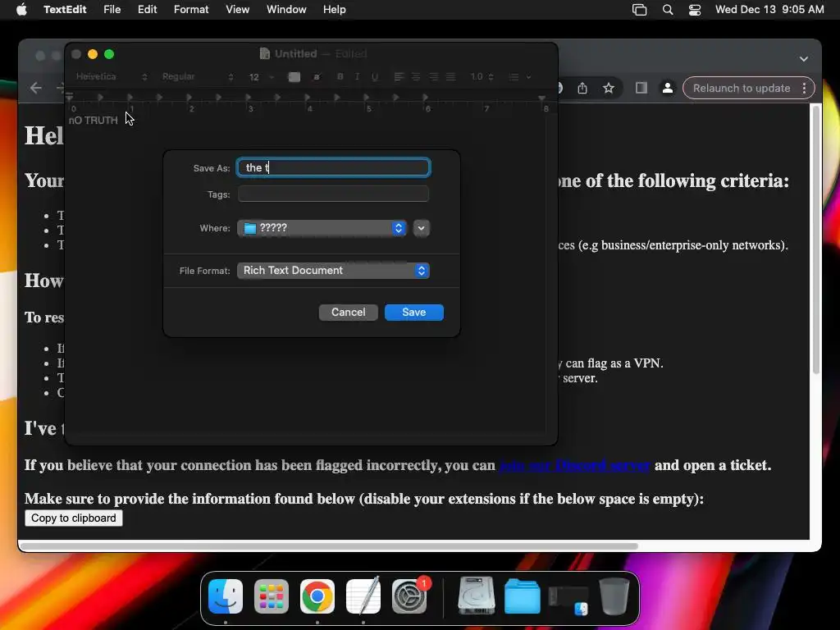Open the Window menu
Viewport: 840px width, 630px height.
(x=286, y=10)
